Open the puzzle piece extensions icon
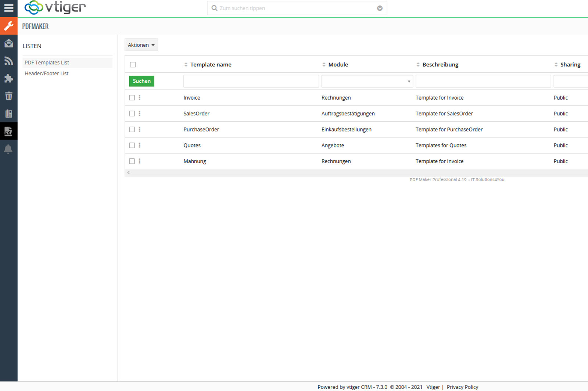This screenshot has width=588, height=391. [x=8, y=78]
